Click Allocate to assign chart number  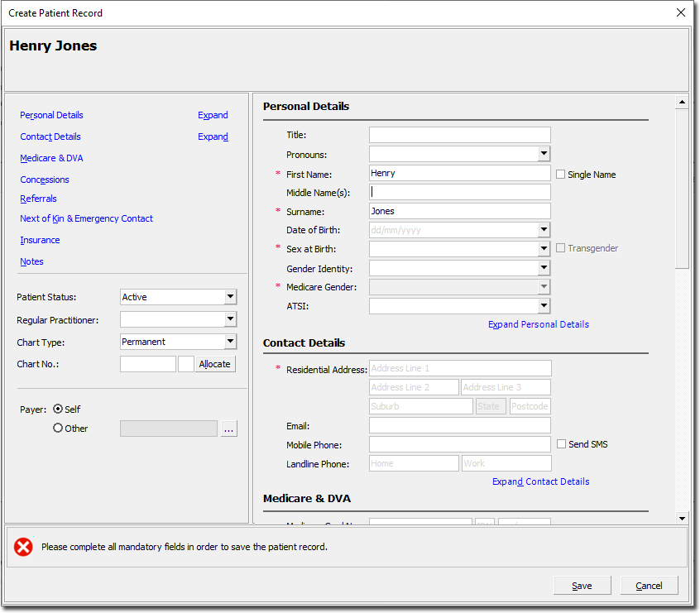[x=215, y=364]
